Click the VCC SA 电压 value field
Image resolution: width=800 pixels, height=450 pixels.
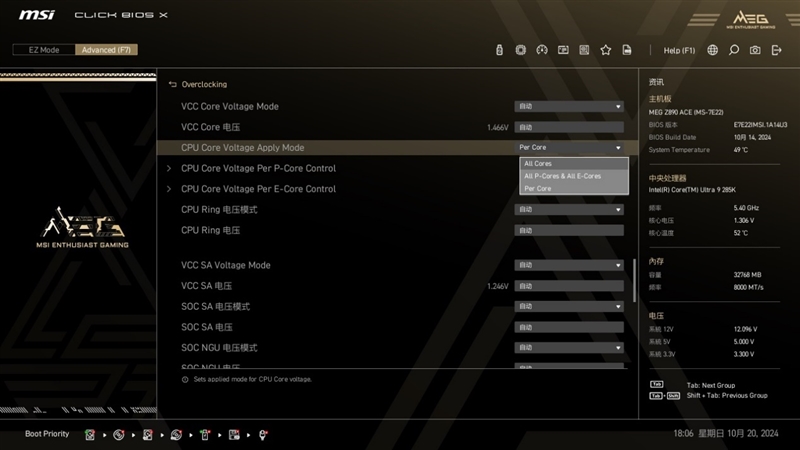pyautogui.click(x=569, y=286)
